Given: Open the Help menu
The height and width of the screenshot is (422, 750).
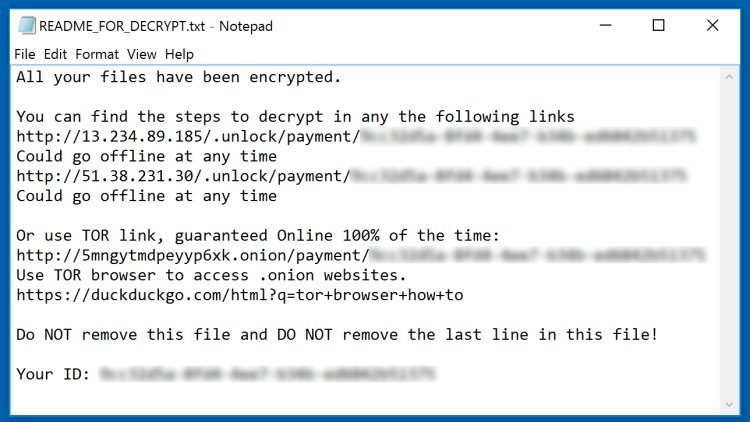Looking at the screenshot, I should point(179,54).
